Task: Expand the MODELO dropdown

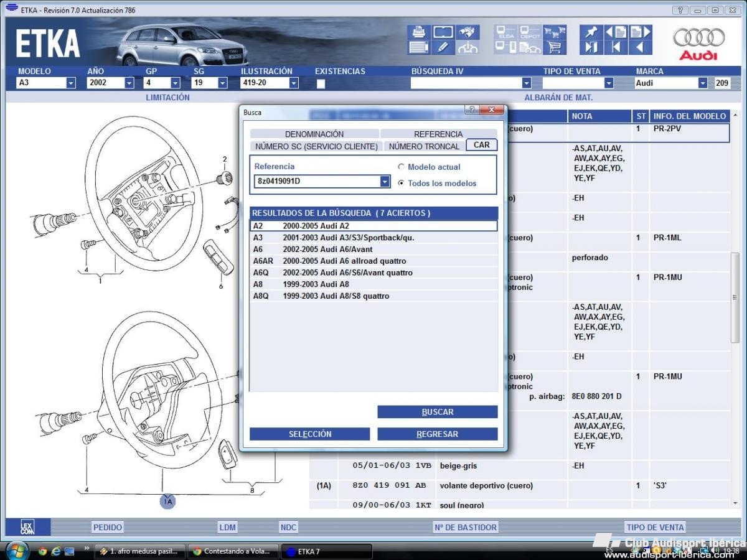Action: coord(70,83)
